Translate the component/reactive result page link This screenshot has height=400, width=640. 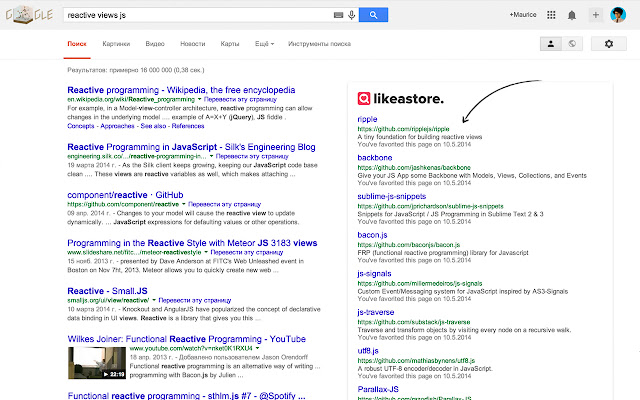click(224, 204)
